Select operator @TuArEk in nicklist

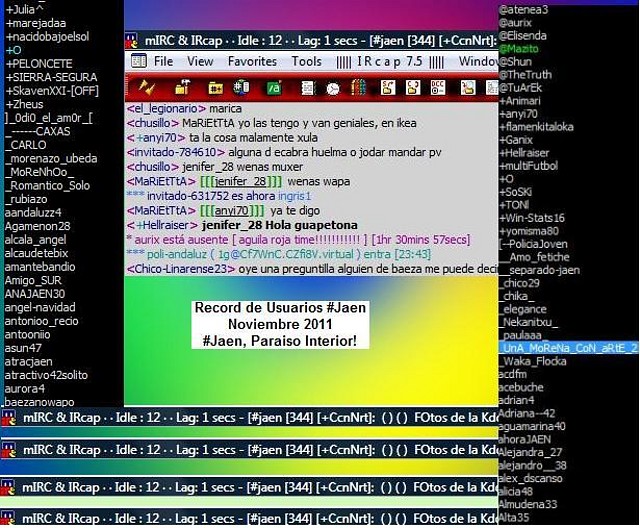[521, 88]
